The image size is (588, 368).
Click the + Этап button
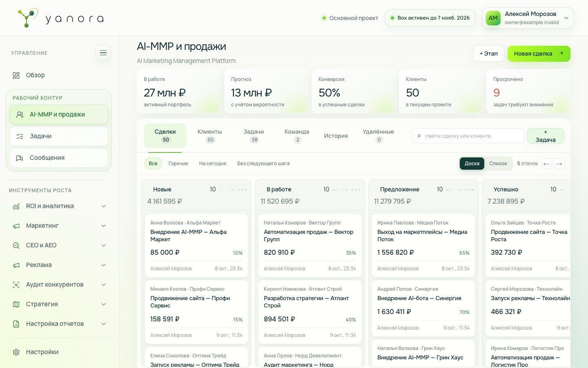[x=489, y=54]
